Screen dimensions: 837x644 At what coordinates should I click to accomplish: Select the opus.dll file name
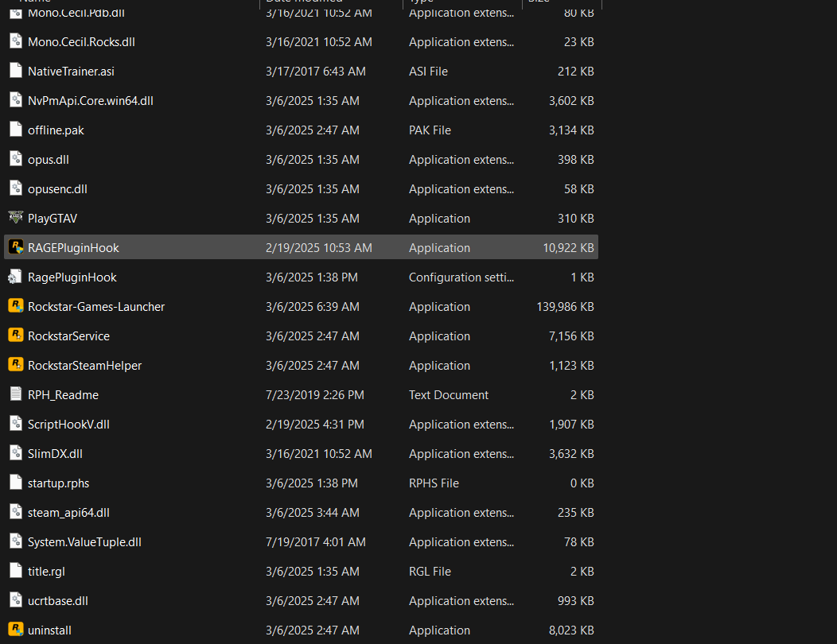48,160
